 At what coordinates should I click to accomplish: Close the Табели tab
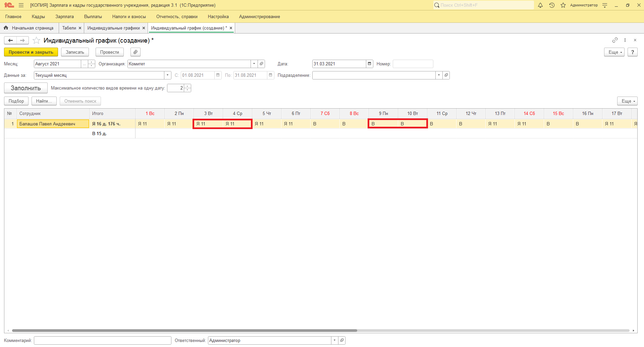coord(80,28)
